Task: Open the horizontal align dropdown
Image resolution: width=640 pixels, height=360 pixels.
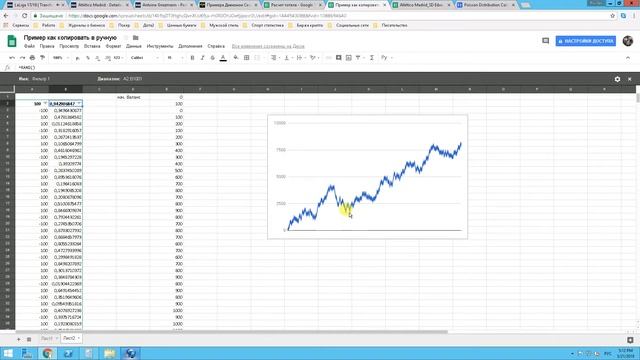Action: pyautogui.click(x=275, y=58)
